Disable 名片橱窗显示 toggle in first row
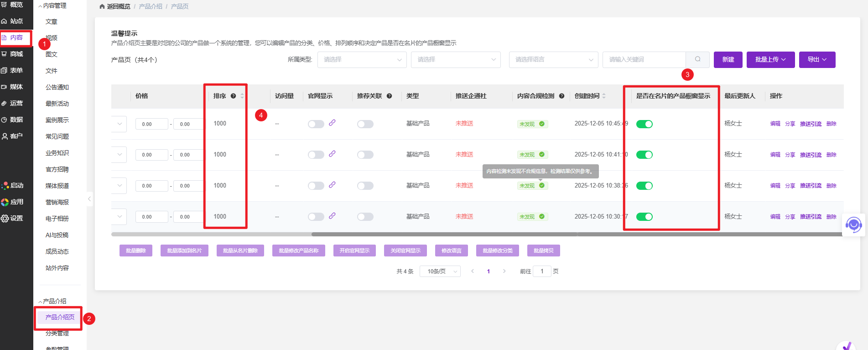 click(644, 124)
